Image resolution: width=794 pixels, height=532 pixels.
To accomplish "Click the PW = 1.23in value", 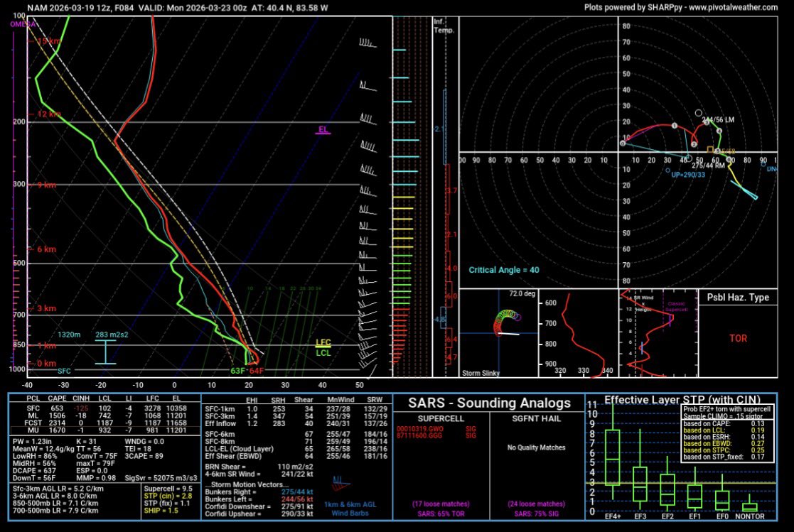I will (x=34, y=441).
